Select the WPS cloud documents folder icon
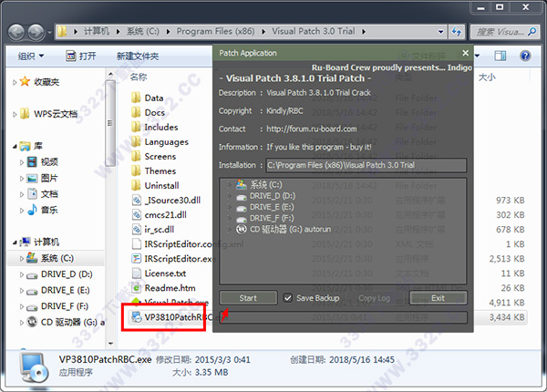 (x=25, y=114)
